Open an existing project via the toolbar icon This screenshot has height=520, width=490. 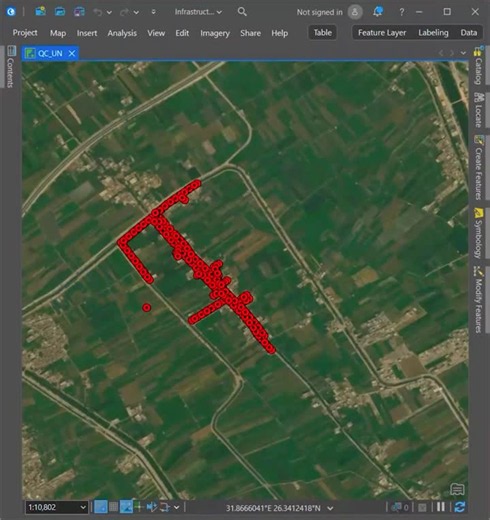point(60,12)
